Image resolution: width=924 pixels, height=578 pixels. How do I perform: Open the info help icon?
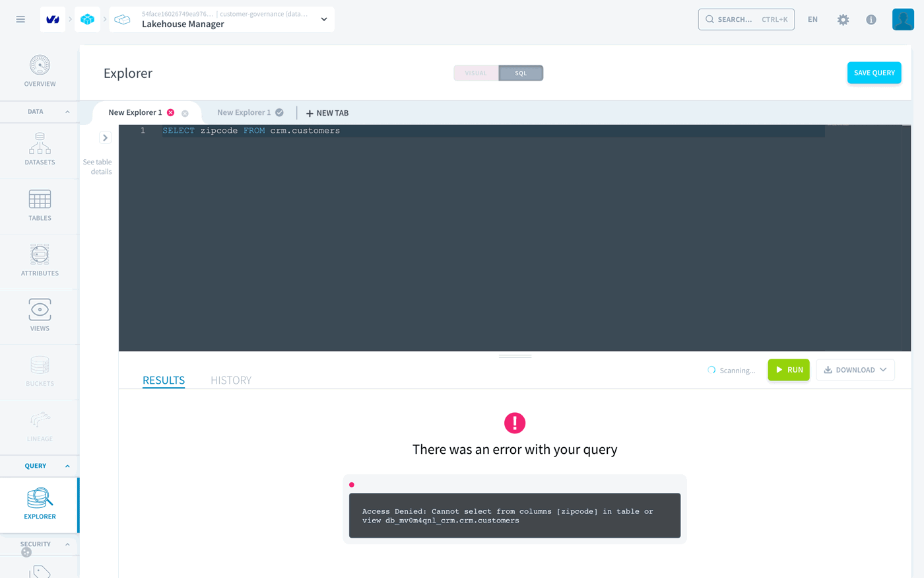tap(871, 20)
